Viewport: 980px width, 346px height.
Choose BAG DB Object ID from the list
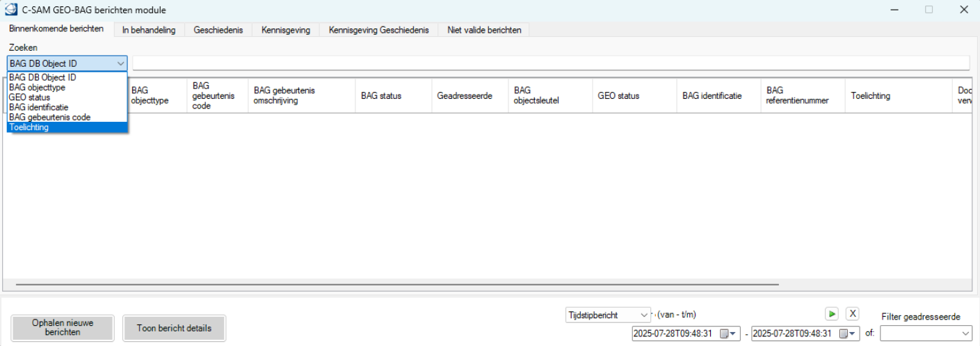click(x=67, y=77)
